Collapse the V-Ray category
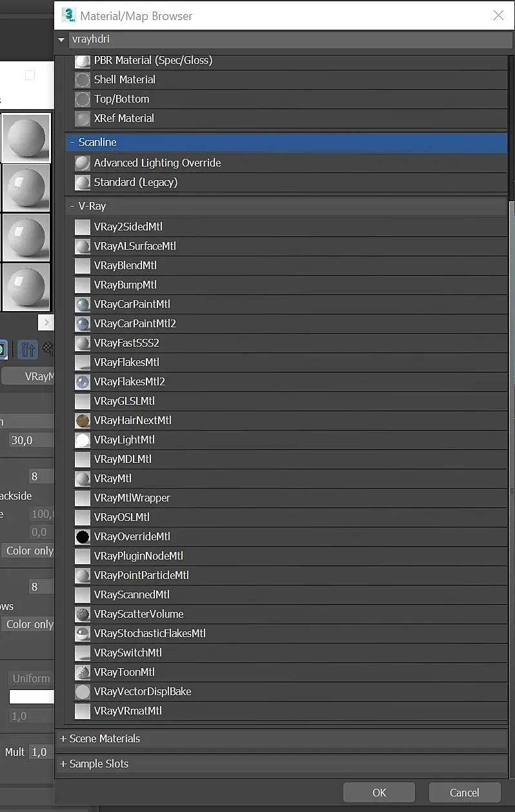 [72, 206]
